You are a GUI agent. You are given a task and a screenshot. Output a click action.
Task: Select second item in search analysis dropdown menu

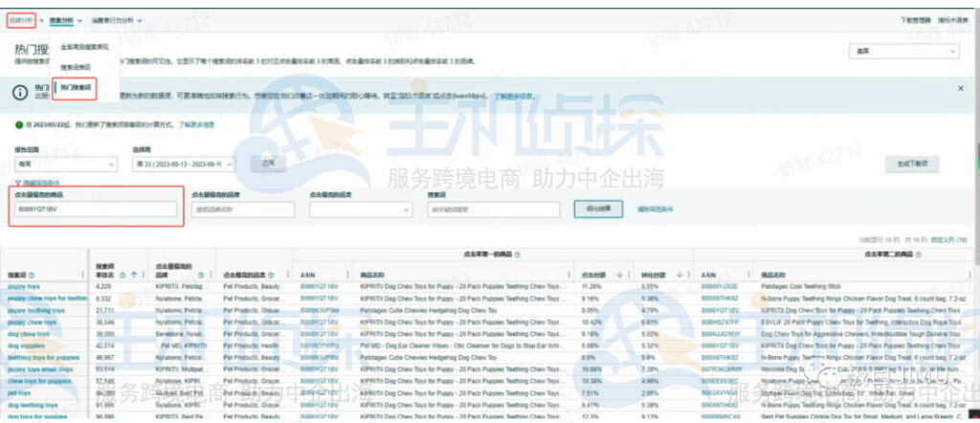click(x=76, y=66)
